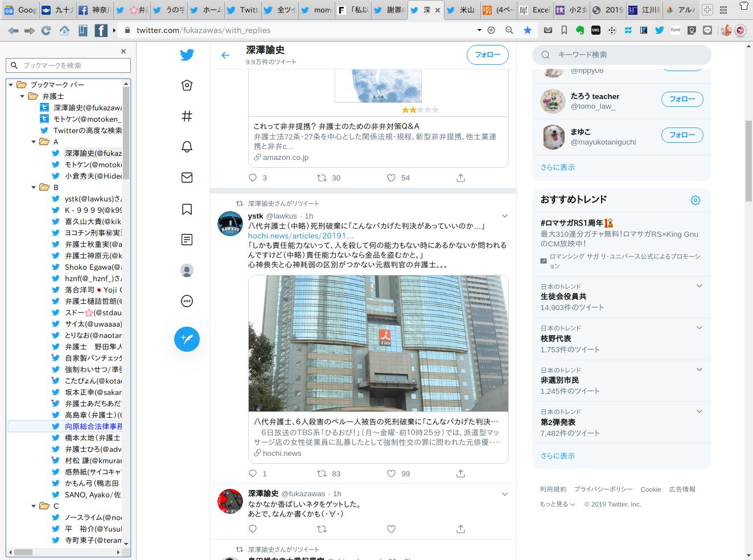Click the address bar URL twitter.com/fukazawas
The image size is (753, 560).
tap(204, 30)
